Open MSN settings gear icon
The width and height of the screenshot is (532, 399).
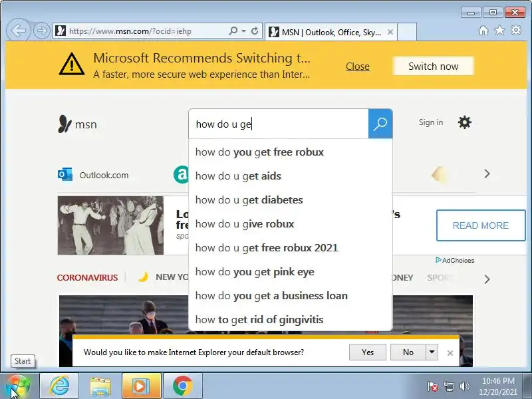(x=464, y=122)
